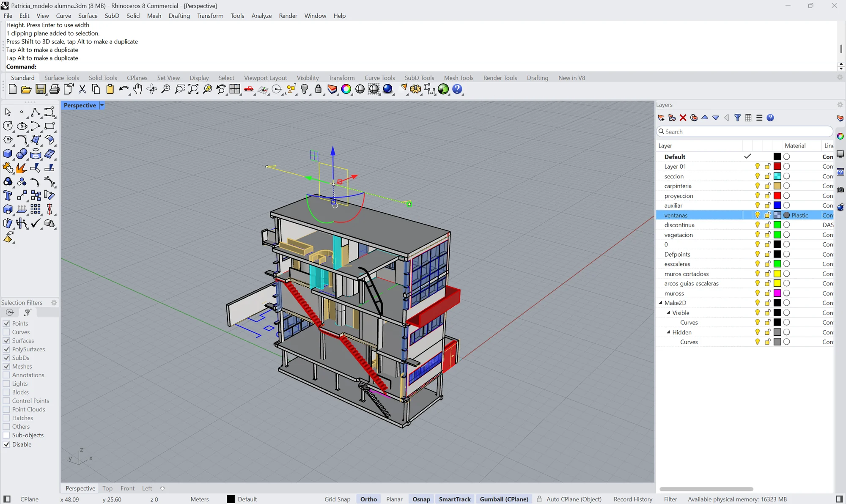Click the Open file folder icon
The width and height of the screenshot is (846, 504).
pos(26,89)
